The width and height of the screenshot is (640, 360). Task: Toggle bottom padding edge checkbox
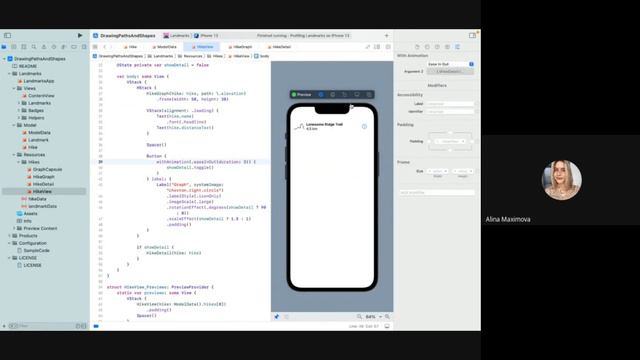coord(450,150)
